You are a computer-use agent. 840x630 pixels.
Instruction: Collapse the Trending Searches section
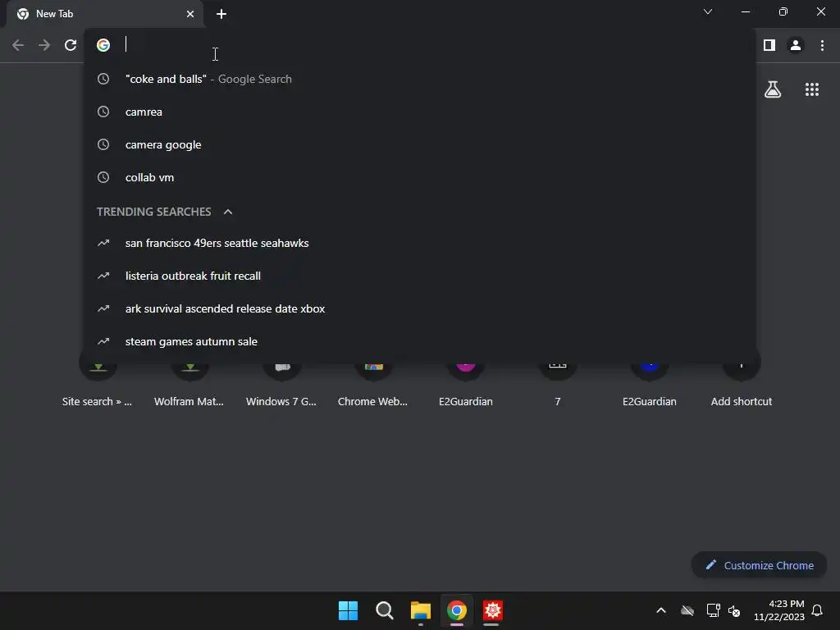pyautogui.click(x=228, y=212)
